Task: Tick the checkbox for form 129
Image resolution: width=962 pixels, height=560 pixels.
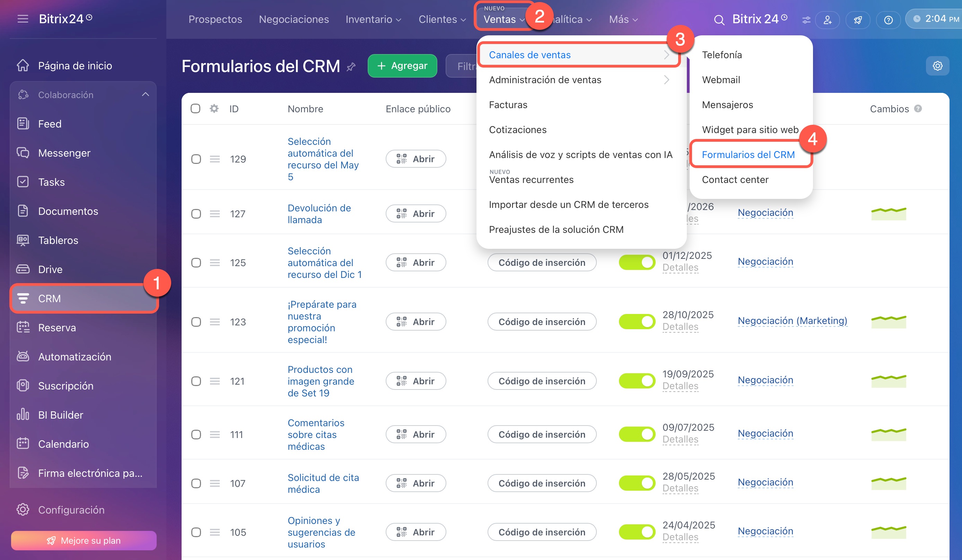Action: [x=196, y=159]
